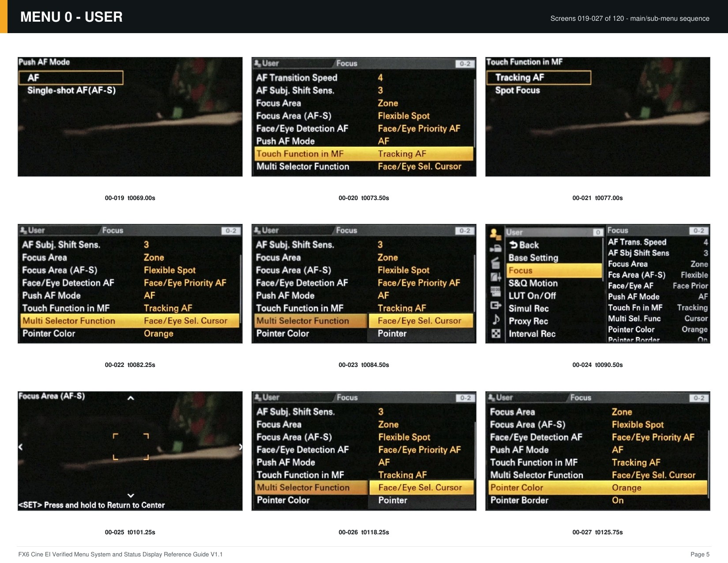Click the 'MENU 0 - USER' page title

pyautogui.click(x=71, y=17)
